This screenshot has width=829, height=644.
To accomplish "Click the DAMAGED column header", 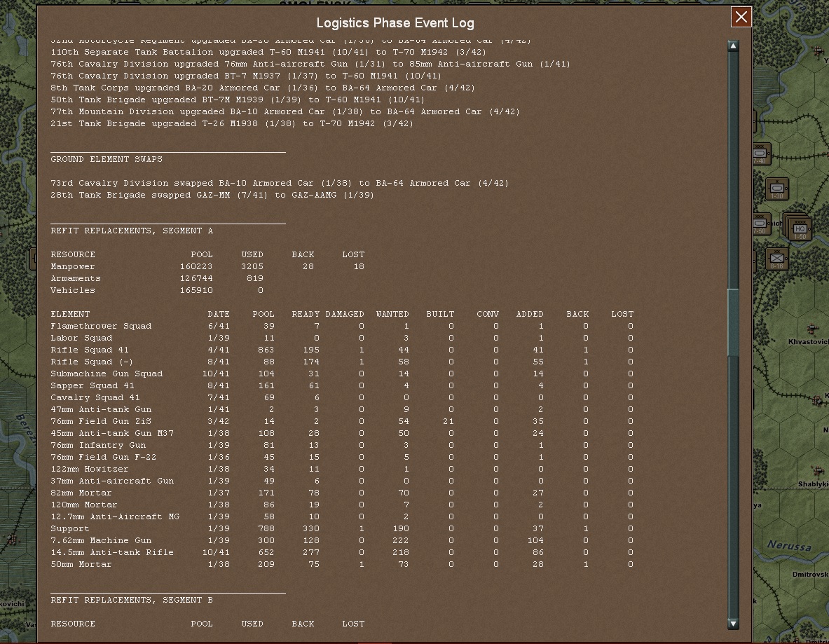I will pyautogui.click(x=345, y=314).
